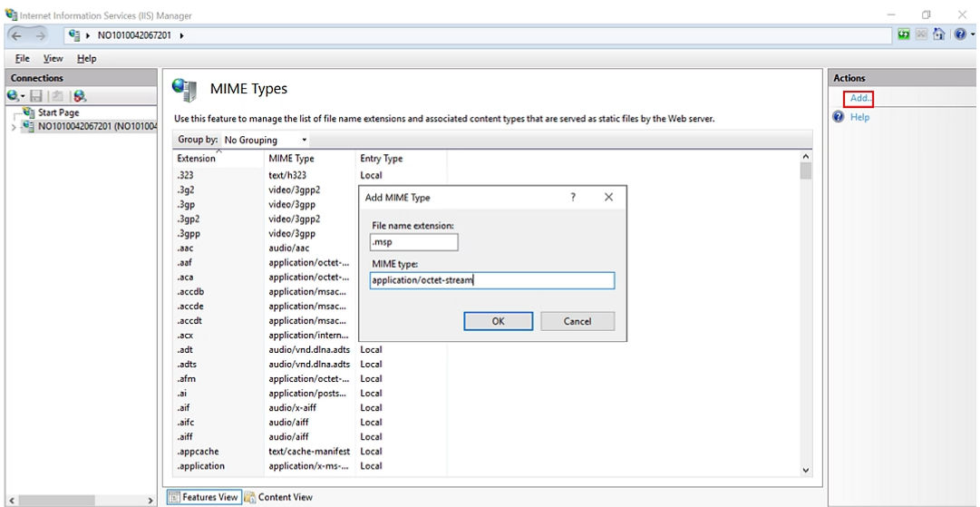This screenshot has height=507, width=980.
Task: Click the left arrow of Connections horizontal scrollbar
Action: (x=12, y=501)
